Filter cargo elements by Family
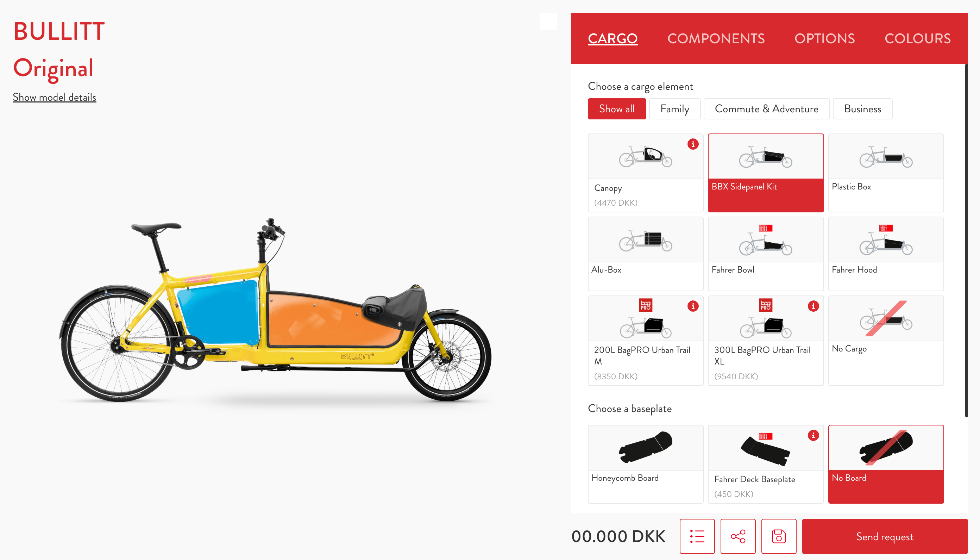This screenshot has height=560, width=980. (674, 109)
